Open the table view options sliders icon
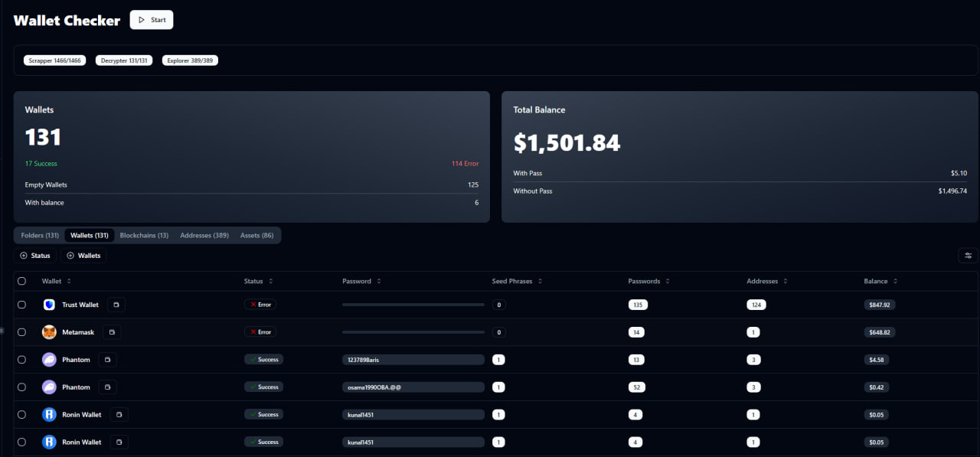This screenshot has width=980, height=457. tap(968, 256)
